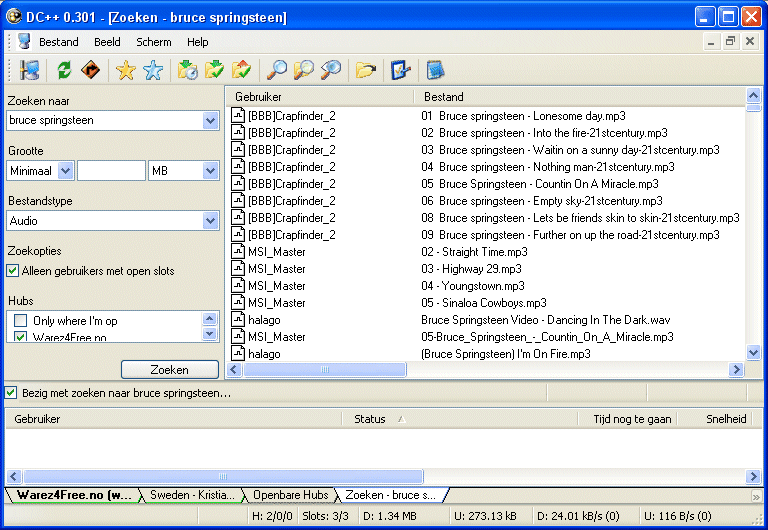Click the Grootte size value input field
768x530 pixels.
(111, 170)
